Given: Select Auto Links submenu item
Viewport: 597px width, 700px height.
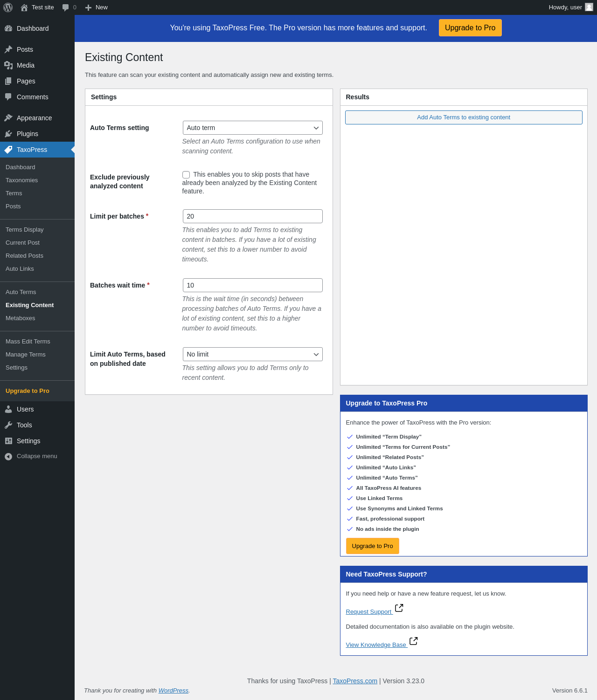Looking at the screenshot, I should (20, 269).
